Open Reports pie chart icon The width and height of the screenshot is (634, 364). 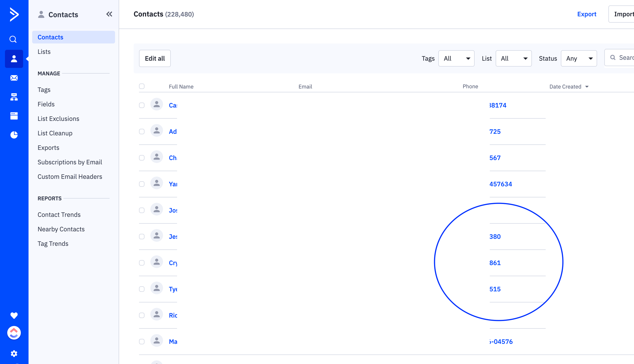[14, 135]
